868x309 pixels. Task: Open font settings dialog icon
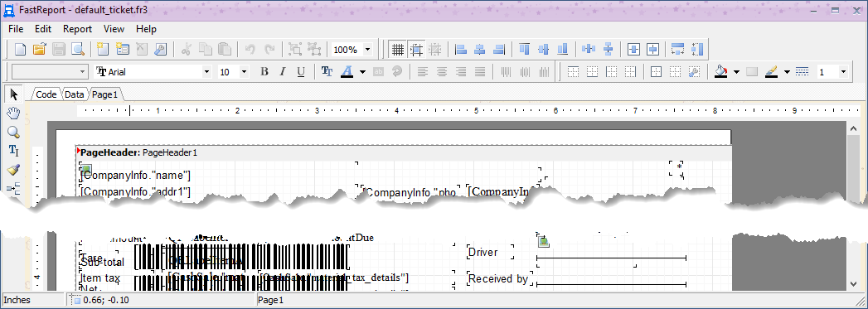point(327,71)
